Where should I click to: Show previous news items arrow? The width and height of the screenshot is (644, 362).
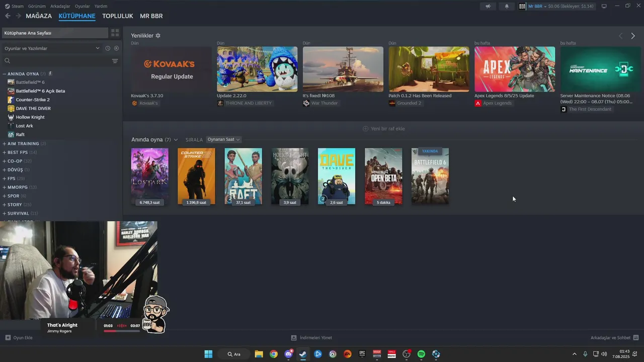tap(620, 36)
